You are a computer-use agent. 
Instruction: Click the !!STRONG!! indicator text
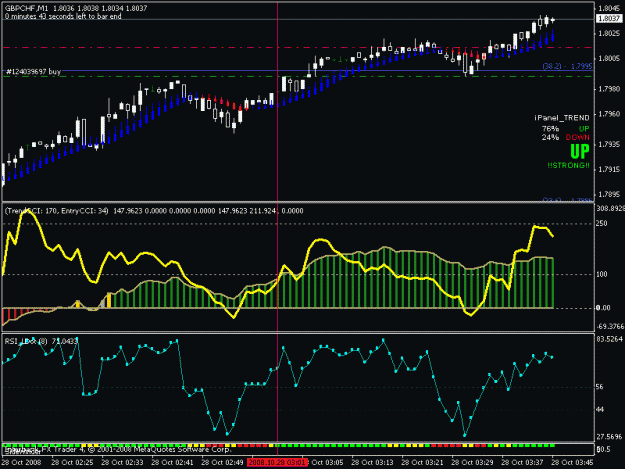click(568, 165)
